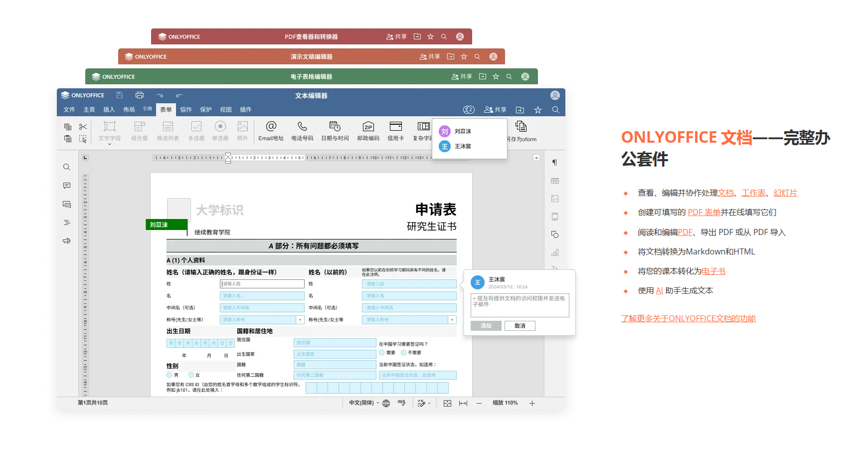Click the Select All icon in the ribbon
This screenshot has height=455, width=868.
coord(83,139)
